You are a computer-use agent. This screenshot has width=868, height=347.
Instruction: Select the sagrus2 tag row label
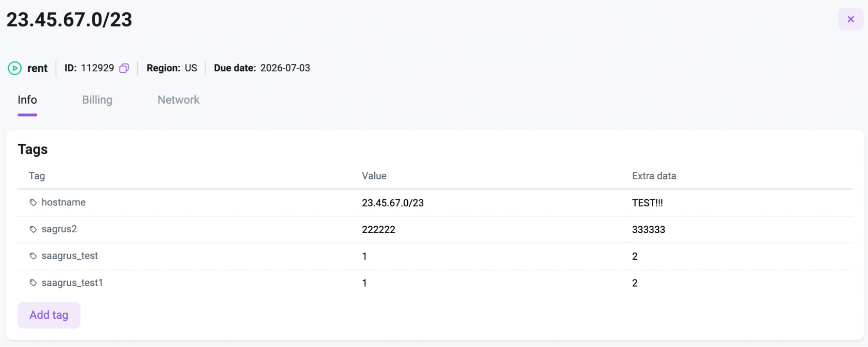click(59, 229)
